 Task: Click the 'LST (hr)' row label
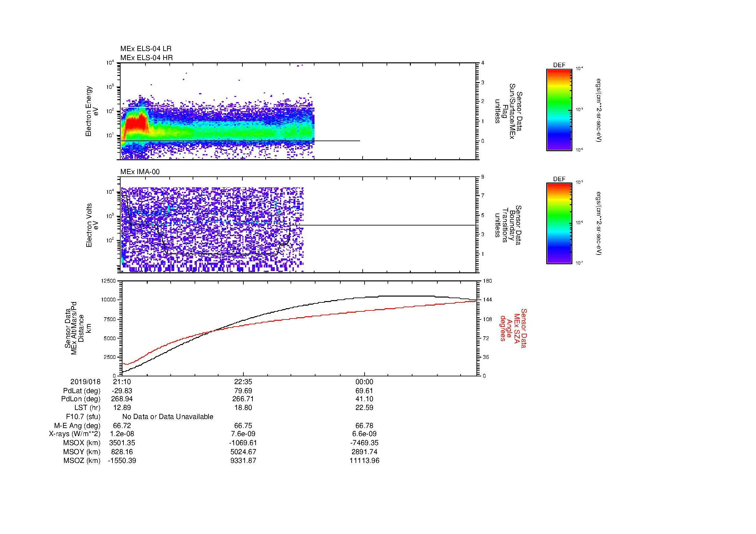tap(87, 408)
